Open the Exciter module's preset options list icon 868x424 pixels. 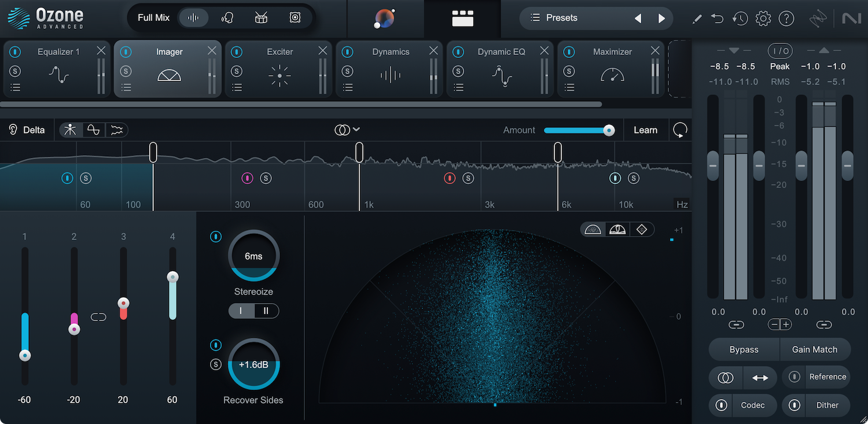tap(237, 87)
